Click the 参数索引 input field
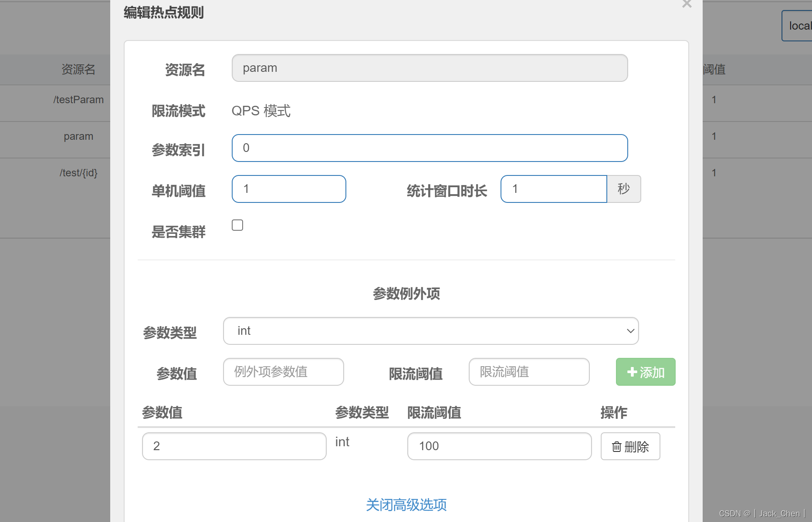 coord(430,148)
